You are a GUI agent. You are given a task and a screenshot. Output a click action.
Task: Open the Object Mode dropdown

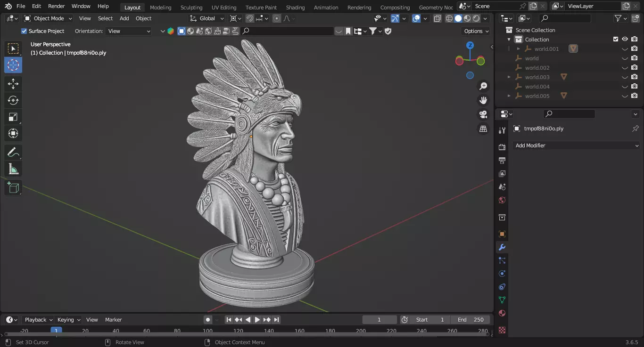click(48, 18)
